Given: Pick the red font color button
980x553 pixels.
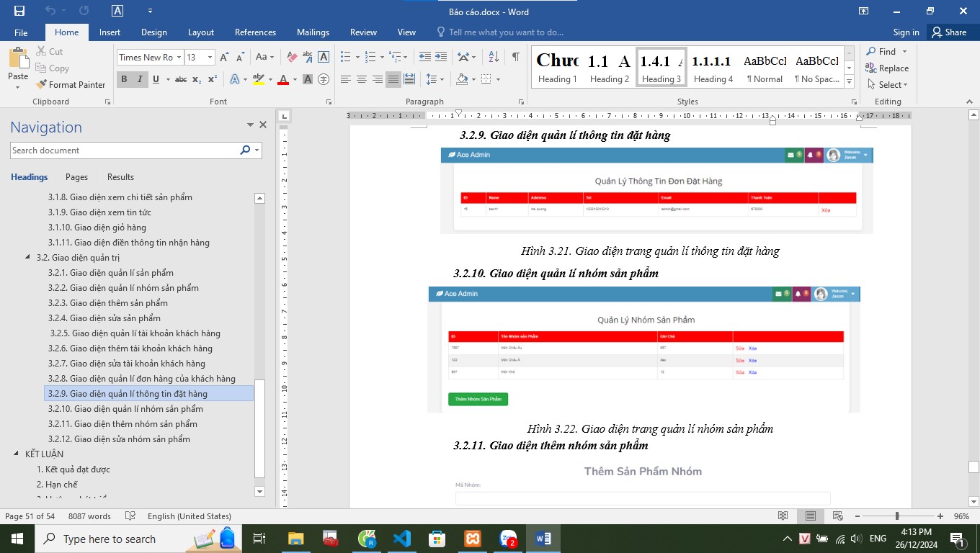Looking at the screenshot, I should [283, 79].
